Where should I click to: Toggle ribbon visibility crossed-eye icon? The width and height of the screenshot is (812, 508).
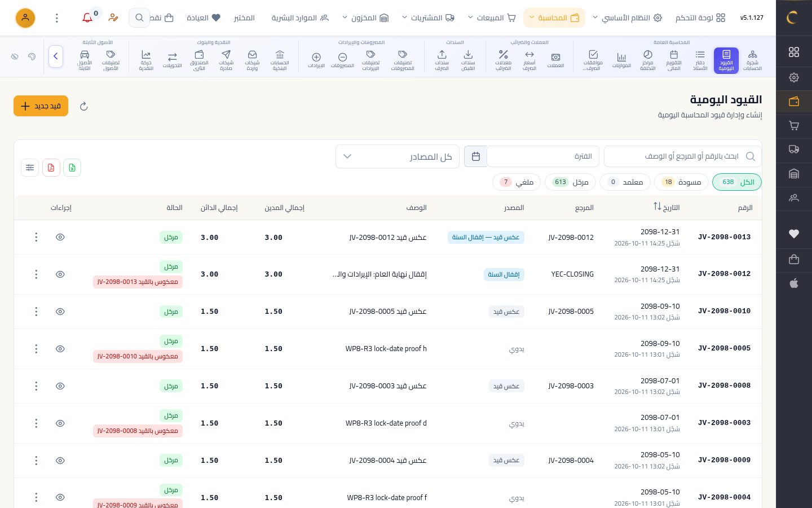15,56
